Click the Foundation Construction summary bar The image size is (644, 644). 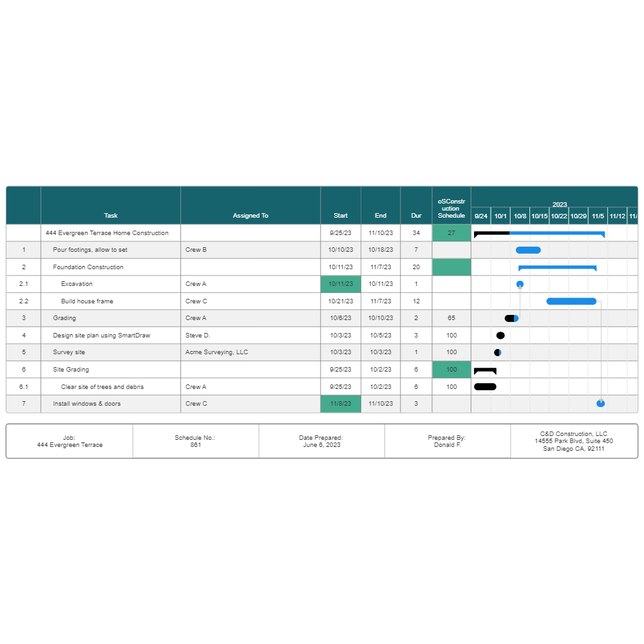coord(557,268)
